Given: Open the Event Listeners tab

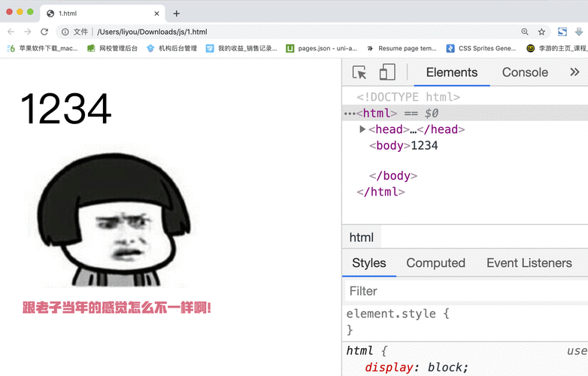Looking at the screenshot, I should pos(529,263).
